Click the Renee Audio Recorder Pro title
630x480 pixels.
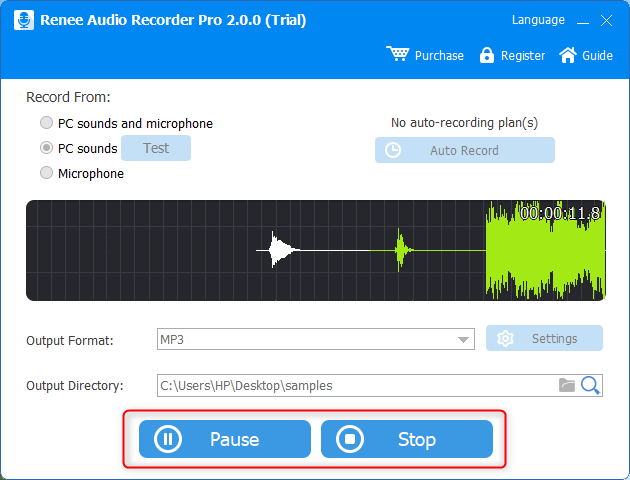[173, 20]
